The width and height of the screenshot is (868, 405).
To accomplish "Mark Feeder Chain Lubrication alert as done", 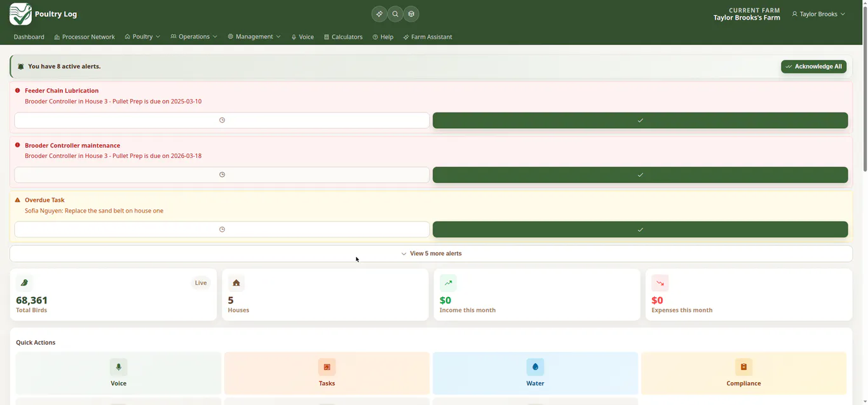I will (x=640, y=120).
